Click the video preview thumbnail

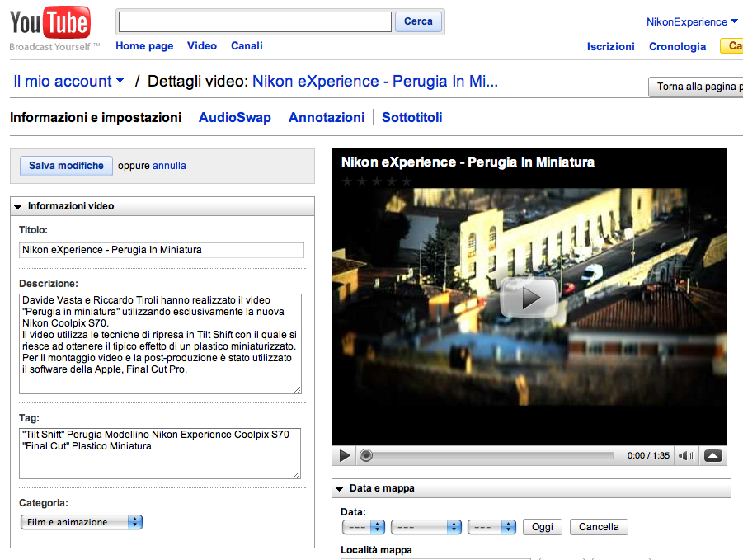pyautogui.click(x=529, y=297)
